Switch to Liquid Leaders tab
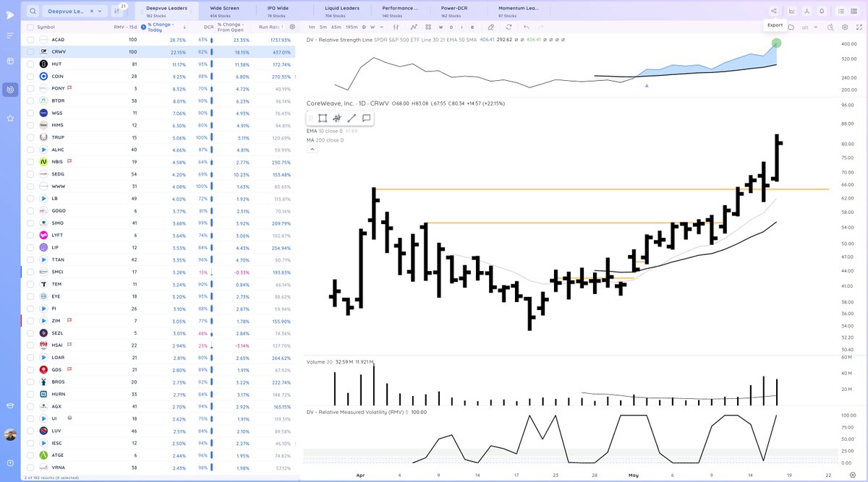868x482 pixels. tap(342, 11)
